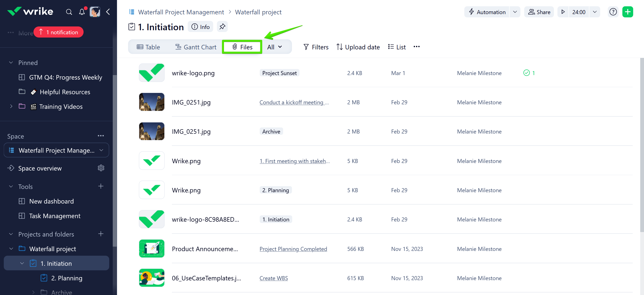Open the Project Planning Completed link
Image resolution: width=644 pixels, height=295 pixels.
pos(293,249)
